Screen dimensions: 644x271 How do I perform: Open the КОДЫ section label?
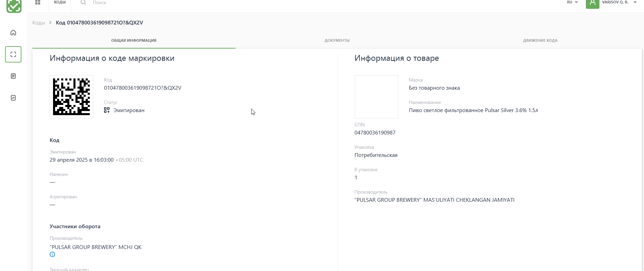pos(60,2)
